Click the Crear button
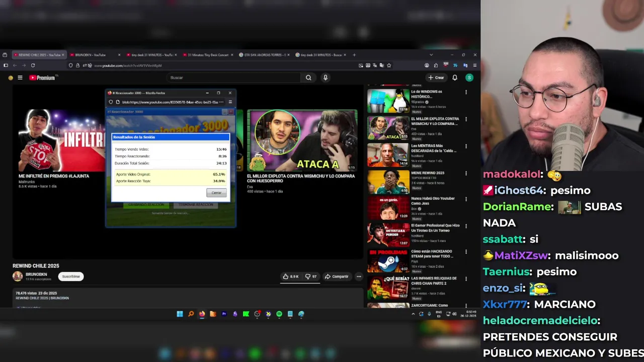Image resolution: width=644 pixels, height=362 pixels. (x=436, y=77)
